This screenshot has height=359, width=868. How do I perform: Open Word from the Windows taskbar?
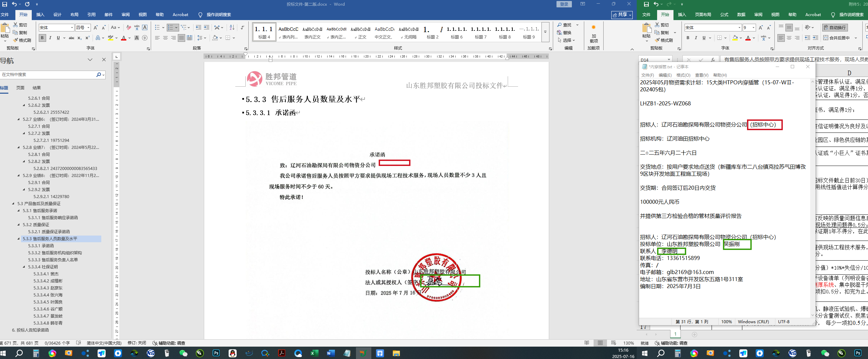(331, 353)
